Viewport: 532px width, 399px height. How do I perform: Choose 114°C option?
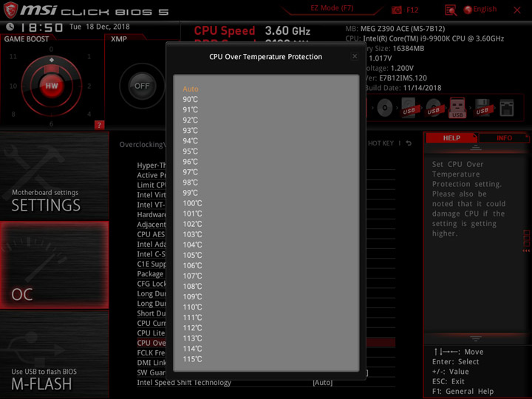click(x=192, y=349)
